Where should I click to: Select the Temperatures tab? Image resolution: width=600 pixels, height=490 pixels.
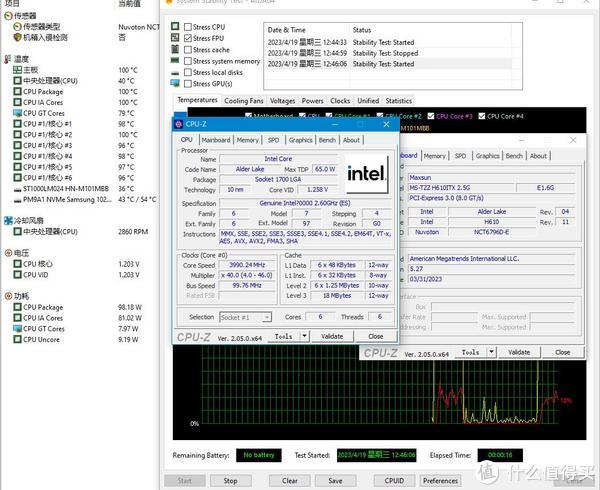coord(197,100)
